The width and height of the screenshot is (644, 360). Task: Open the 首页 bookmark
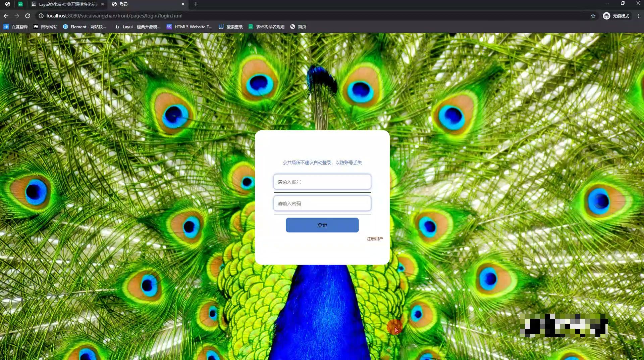[x=298, y=27]
